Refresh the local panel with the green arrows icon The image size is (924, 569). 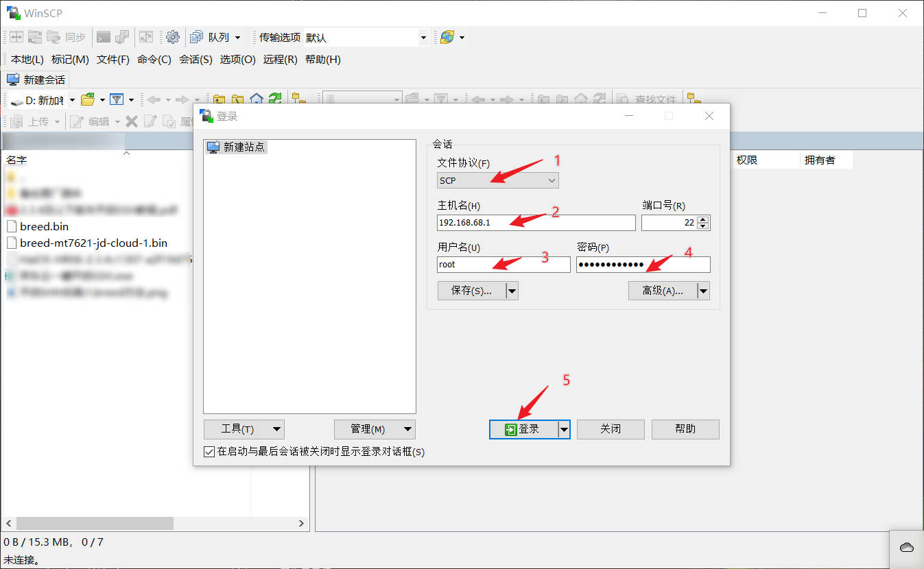[x=276, y=99]
